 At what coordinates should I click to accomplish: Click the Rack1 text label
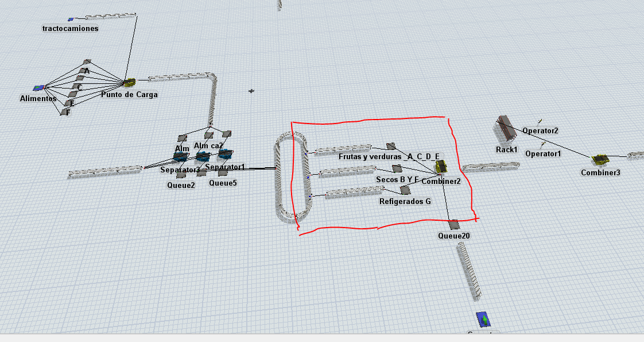coord(507,149)
